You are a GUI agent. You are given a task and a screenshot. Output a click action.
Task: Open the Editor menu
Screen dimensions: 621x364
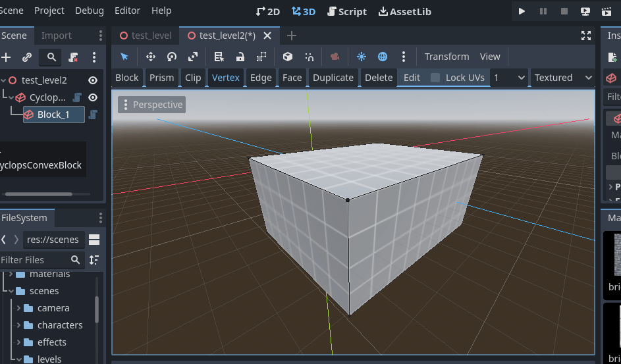tap(128, 11)
